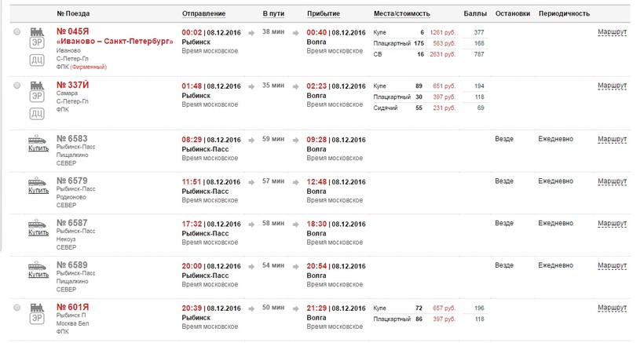Select the radio button for train 045Я
The image size is (644, 343).
point(17,32)
